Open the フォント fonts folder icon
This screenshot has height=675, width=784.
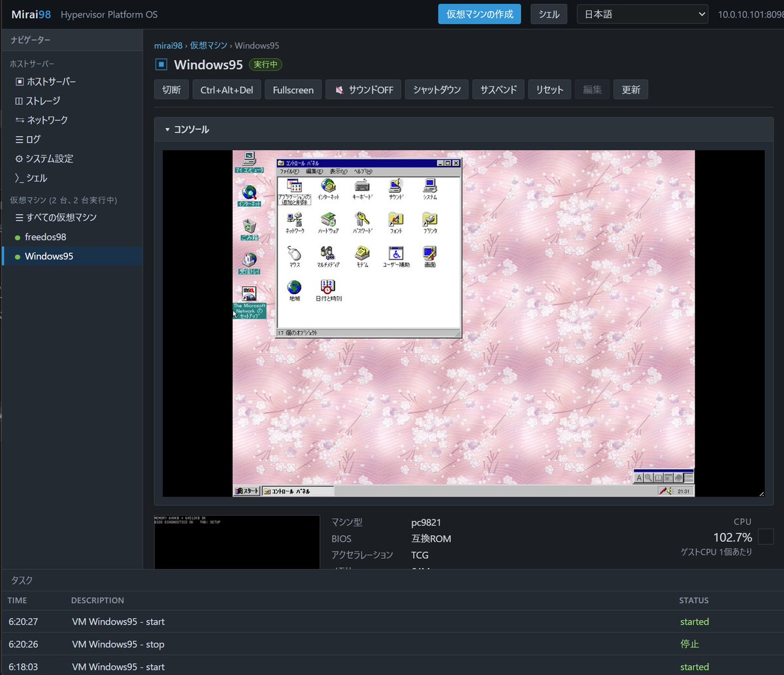click(x=396, y=223)
